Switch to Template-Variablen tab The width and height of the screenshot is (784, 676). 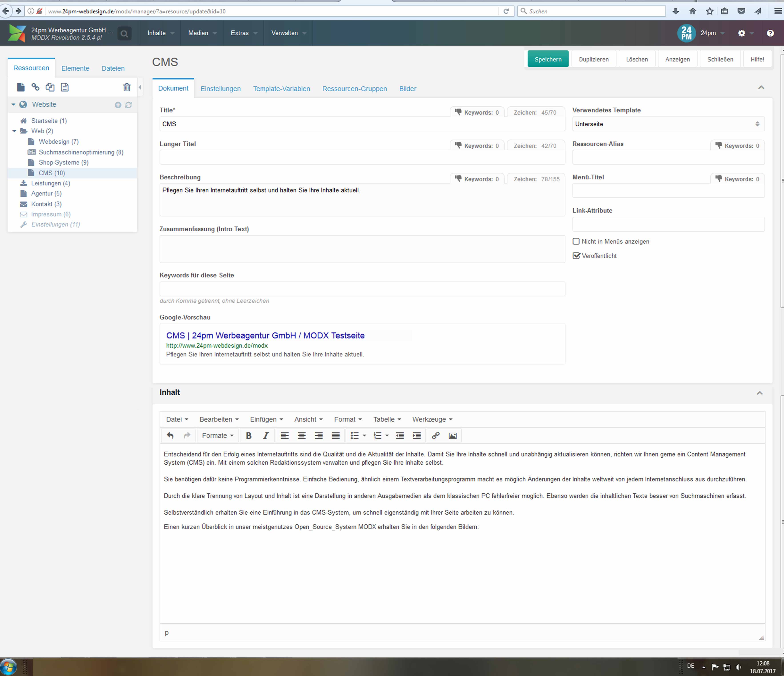pyautogui.click(x=282, y=89)
